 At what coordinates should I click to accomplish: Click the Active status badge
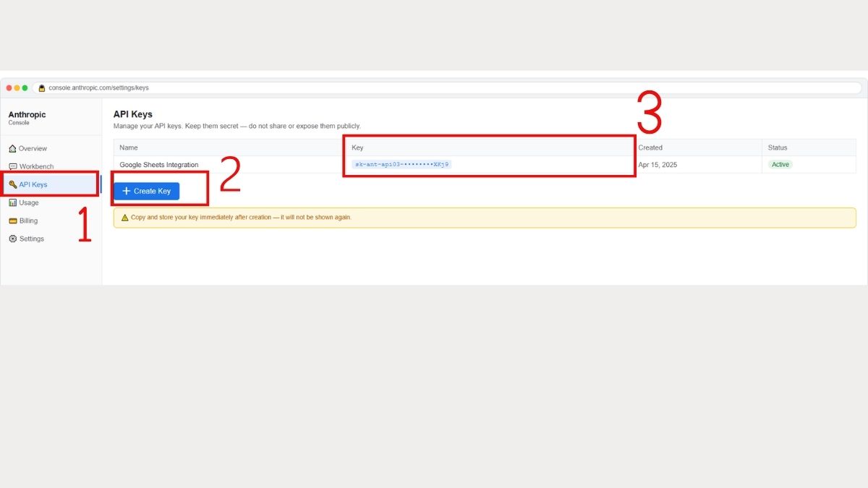click(780, 165)
